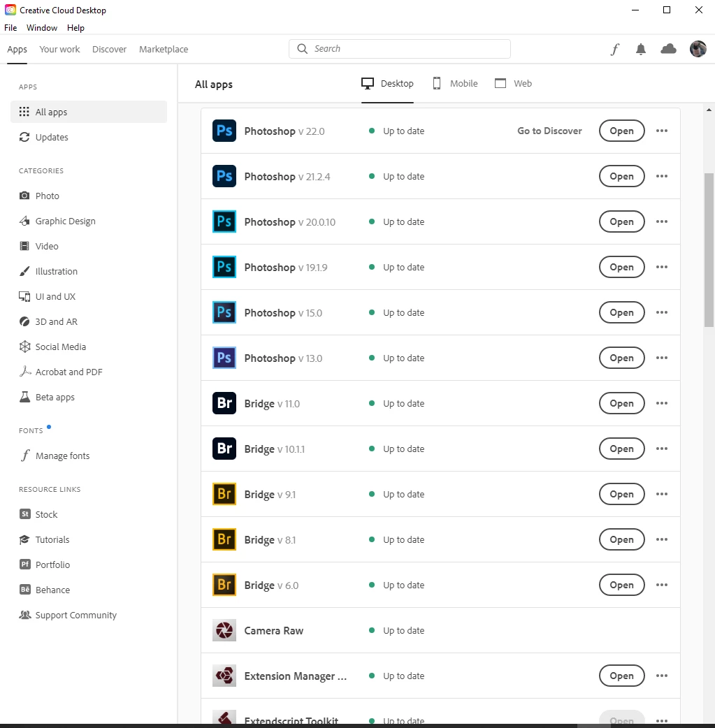715x728 pixels.
Task: Click the Camera Raw app icon
Action: pos(224,630)
